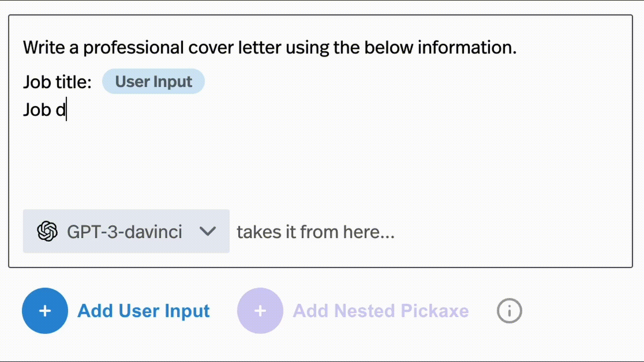
Task: Click the word "Write" starting the prompt
Action: click(44, 47)
